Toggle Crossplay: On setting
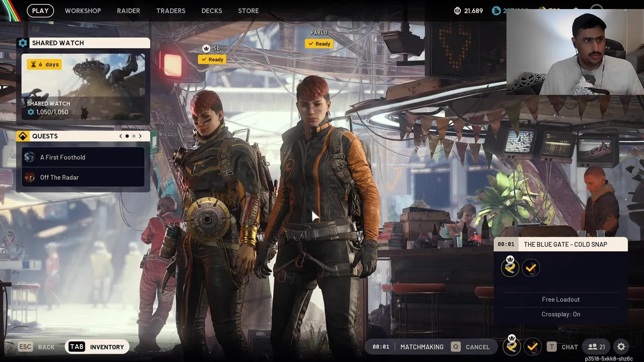 coord(560,314)
